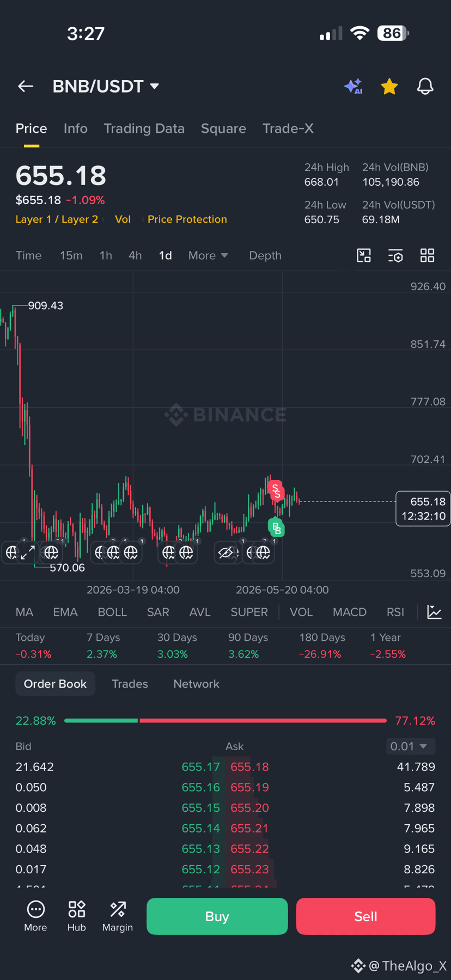The image size is (451, 980).
Task: Open the four-square grid layout icon
Action: (x=428, y=255)
